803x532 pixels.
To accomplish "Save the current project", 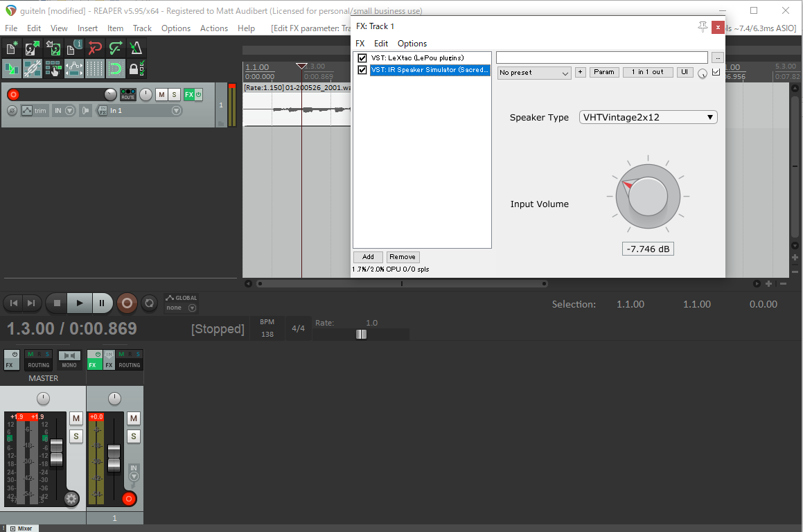I will coord(52,47).
